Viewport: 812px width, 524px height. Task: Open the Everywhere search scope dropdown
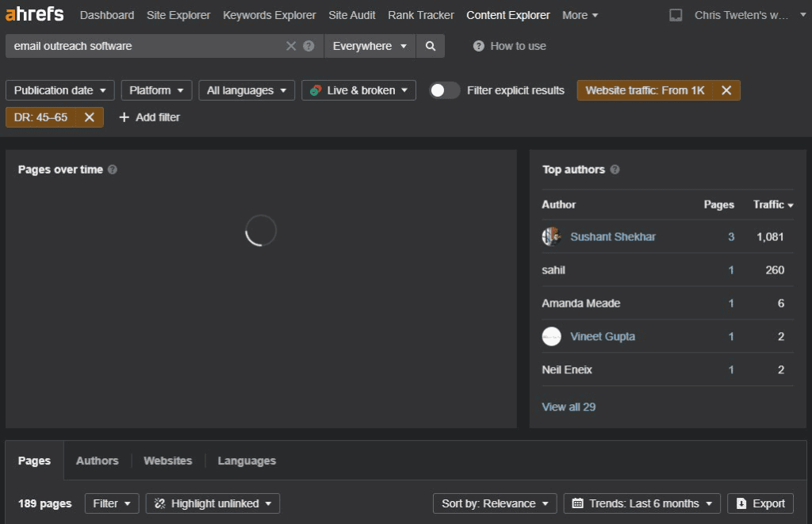tap(370, 46)
